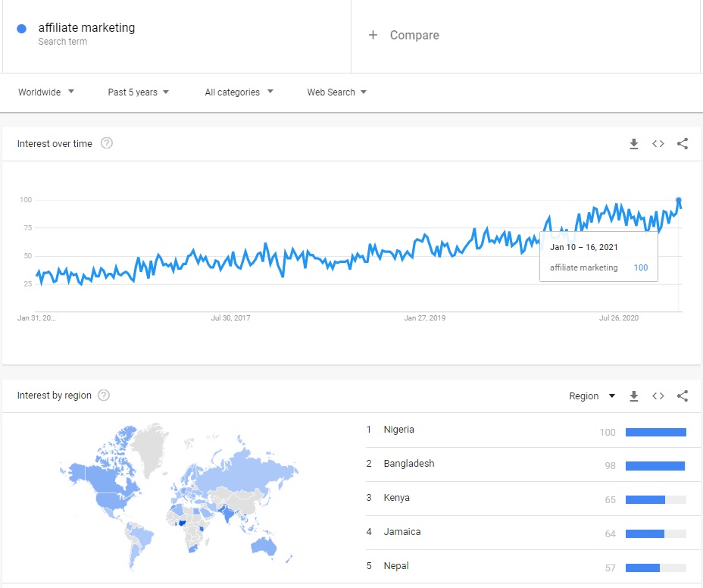Open help for Interest by region
This screenshot has width=703, height=588.
[x=105, y=396]
